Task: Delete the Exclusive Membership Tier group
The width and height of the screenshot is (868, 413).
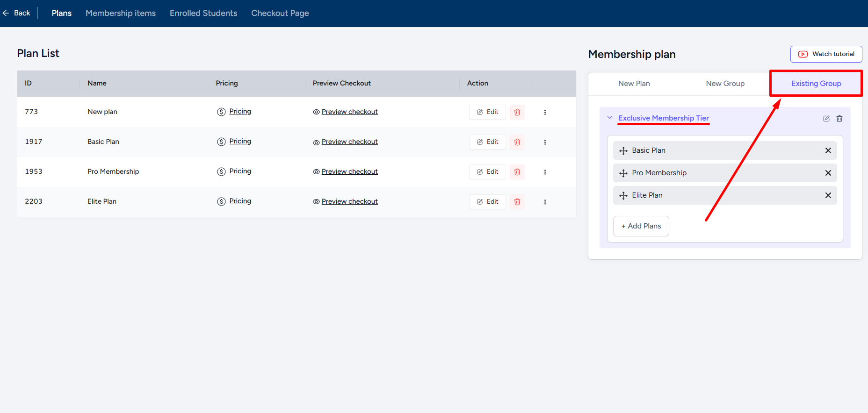Action: (839, 119)
